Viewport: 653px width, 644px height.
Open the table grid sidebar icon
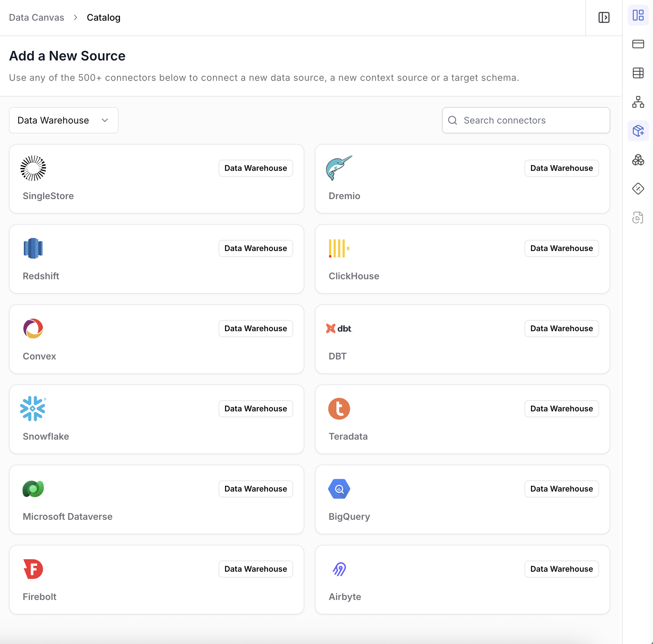tap(638, 73)
